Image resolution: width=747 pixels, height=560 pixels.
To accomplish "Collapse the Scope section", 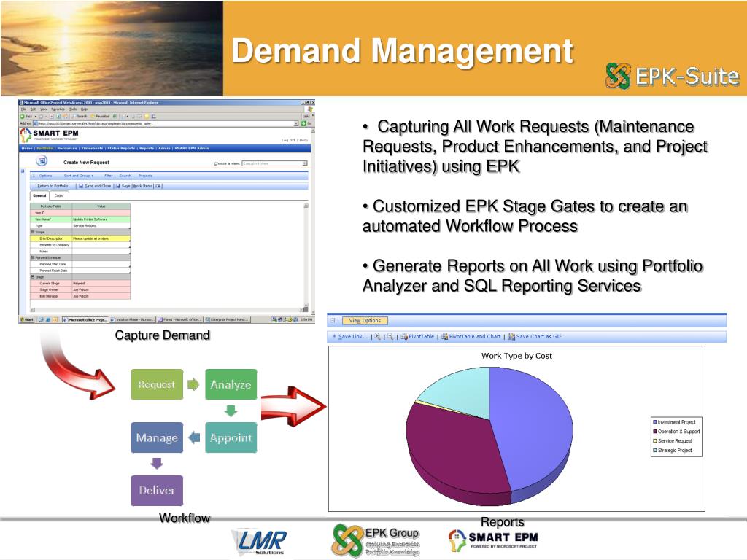I will [33, 232].
